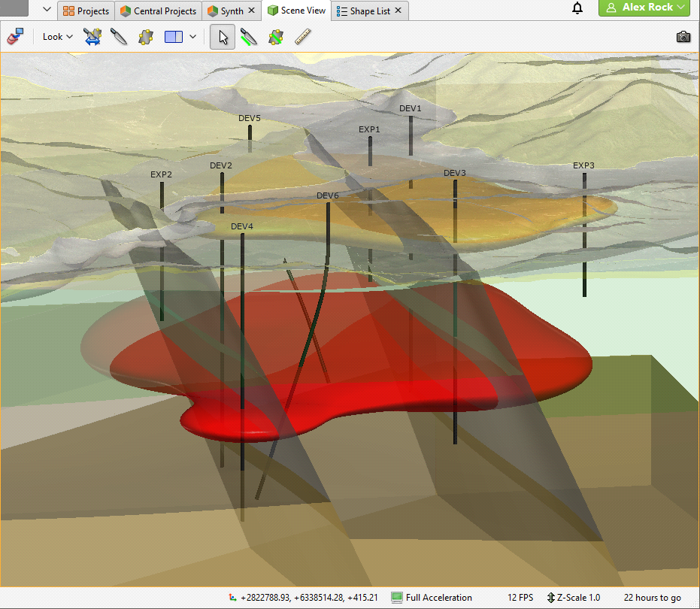Close the Synth tab
The width and height of the screenshot is (700, 609).
coord(252,11)
